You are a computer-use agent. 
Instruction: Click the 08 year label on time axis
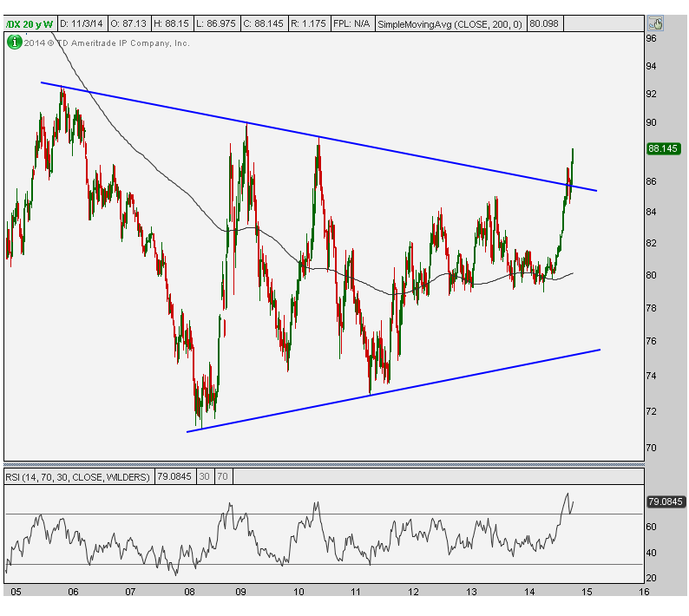[x=189, y=592]
